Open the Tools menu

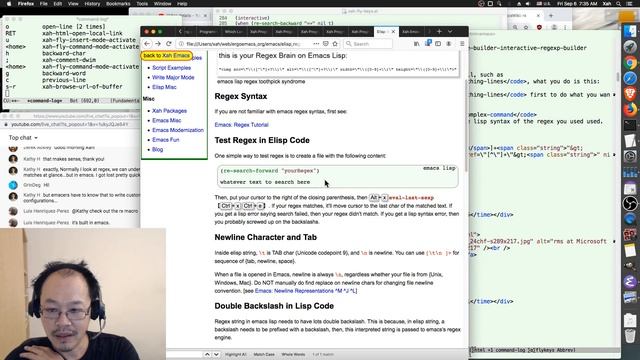(142, 4)
